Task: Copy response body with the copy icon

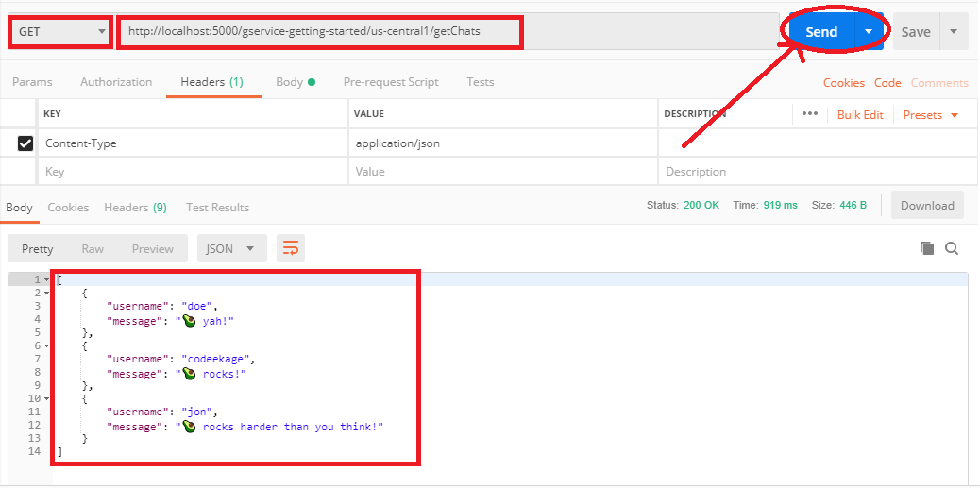Action: point(927,248)
